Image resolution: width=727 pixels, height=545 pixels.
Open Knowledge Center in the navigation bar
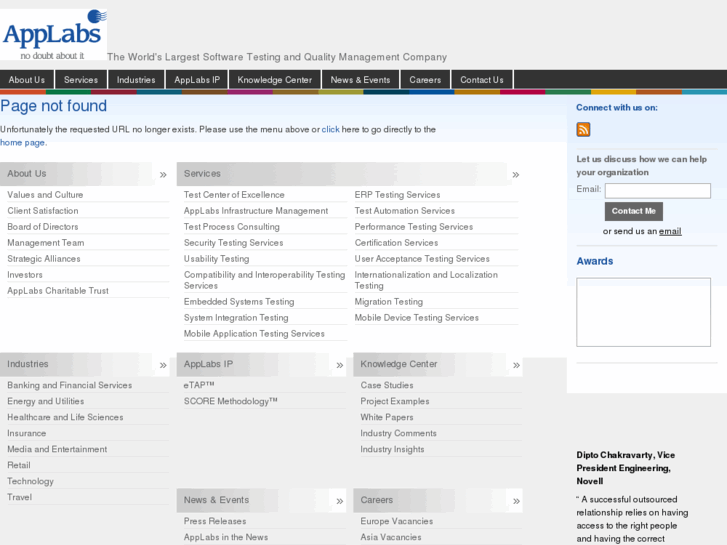[x=274, y=80]
